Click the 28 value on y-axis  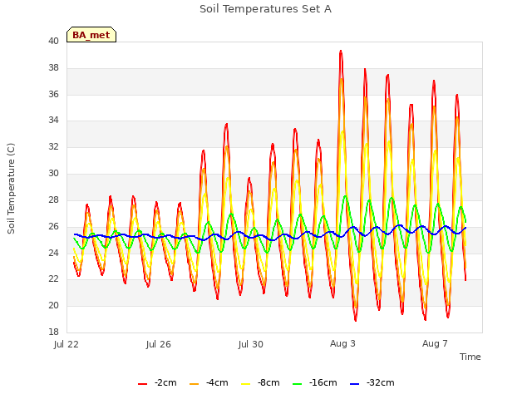coord(53,199)
